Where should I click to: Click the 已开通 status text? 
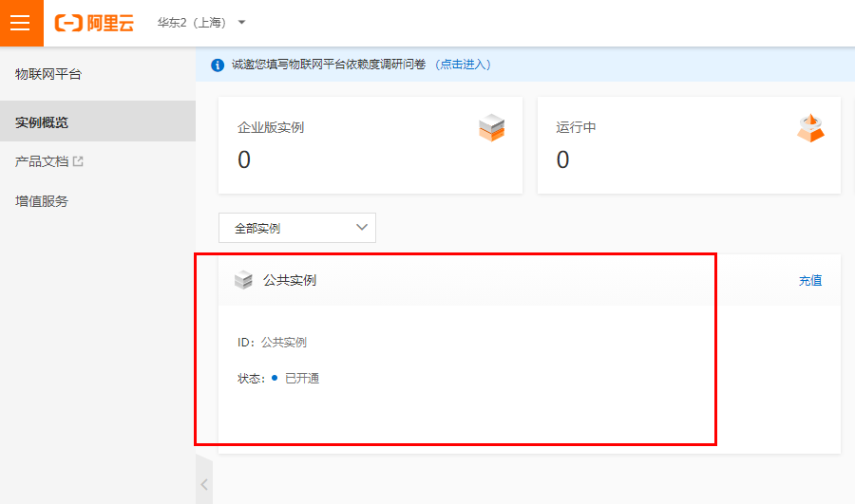(302, 378)
